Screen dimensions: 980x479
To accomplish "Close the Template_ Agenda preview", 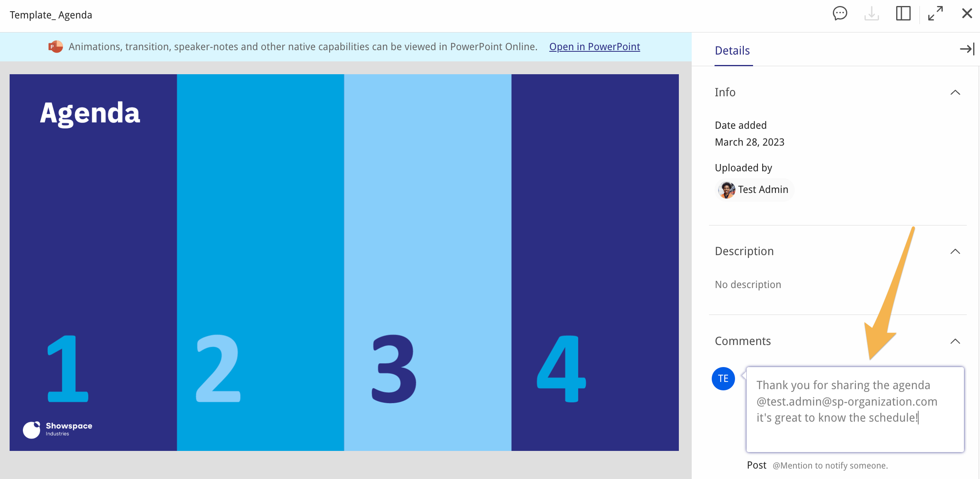I will [967, 13].
